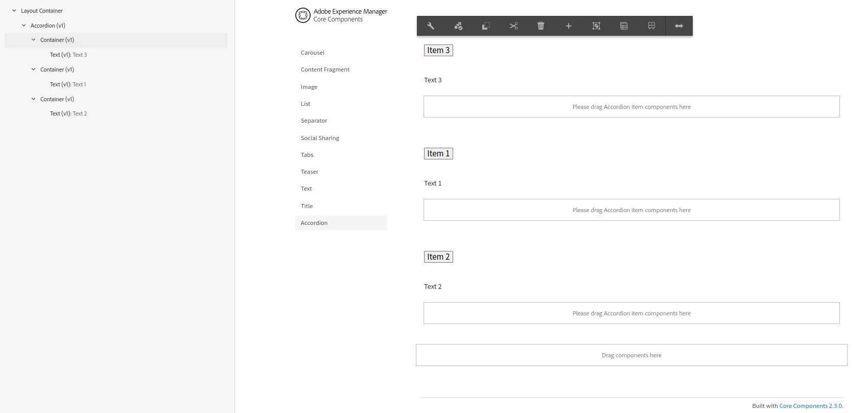
Task: Open the Content Fragment component page
Action: pos(325,70)
